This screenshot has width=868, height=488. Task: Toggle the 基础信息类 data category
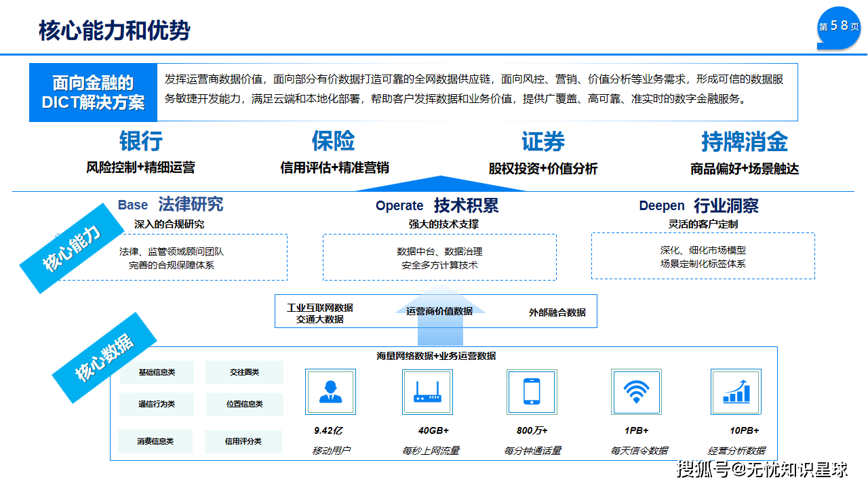(155, 372)
